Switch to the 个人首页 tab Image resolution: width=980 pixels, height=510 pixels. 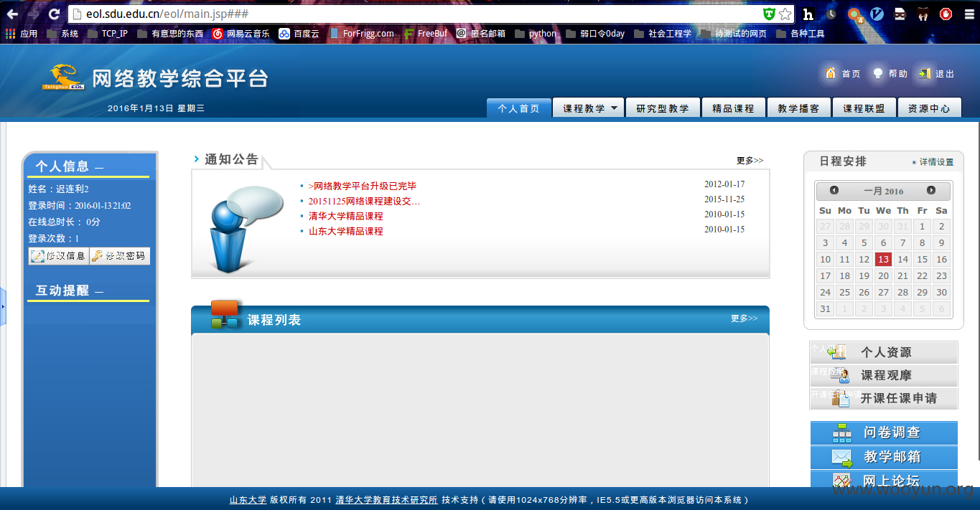tap(518, 108)
